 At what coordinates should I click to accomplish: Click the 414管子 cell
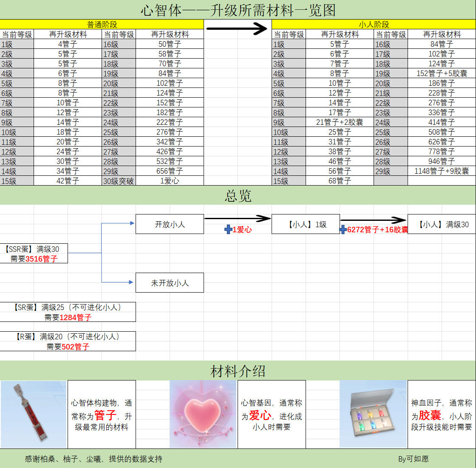coord(442,122)
